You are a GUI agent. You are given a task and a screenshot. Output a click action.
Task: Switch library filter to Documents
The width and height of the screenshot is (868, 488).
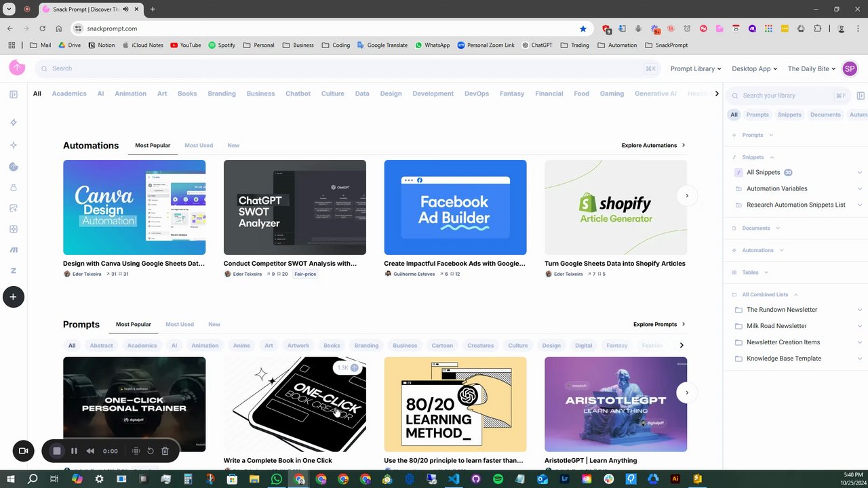[825, 115]
